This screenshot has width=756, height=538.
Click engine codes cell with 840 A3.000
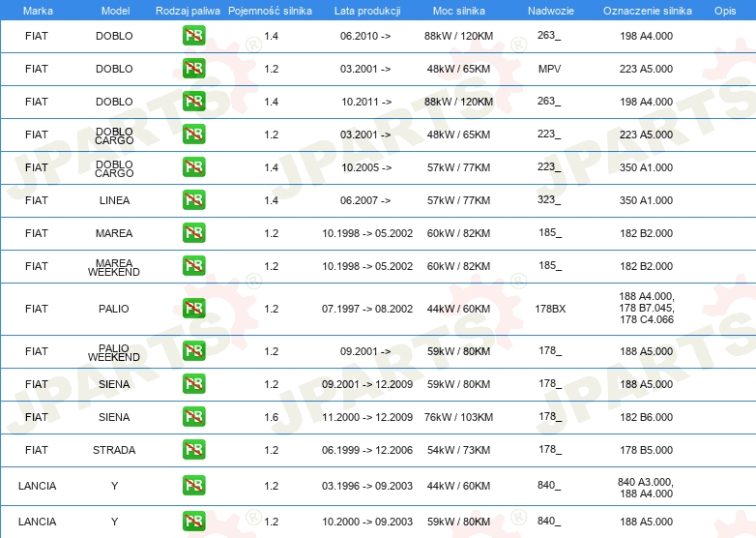pos(646,488)
